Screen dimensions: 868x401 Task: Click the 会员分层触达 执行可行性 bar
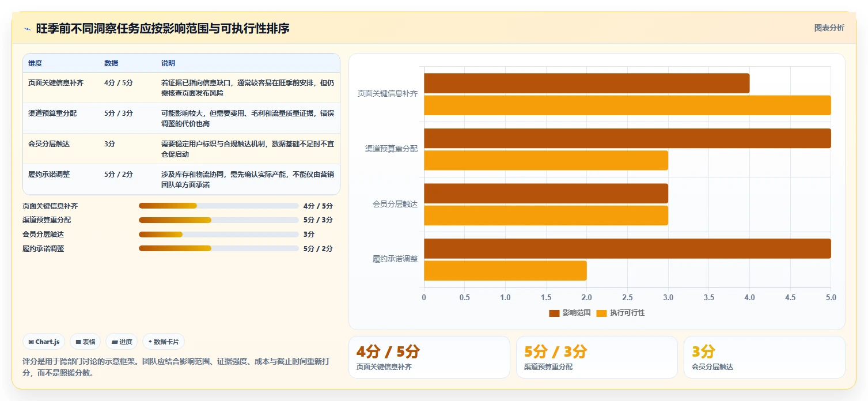click(x=546, y=215)
